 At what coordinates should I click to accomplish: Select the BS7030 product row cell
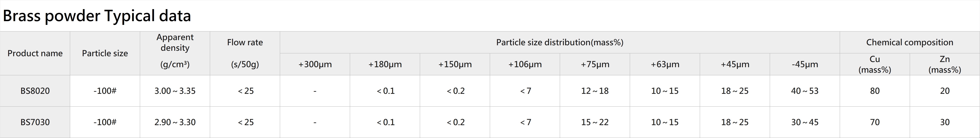pos(35,122)
